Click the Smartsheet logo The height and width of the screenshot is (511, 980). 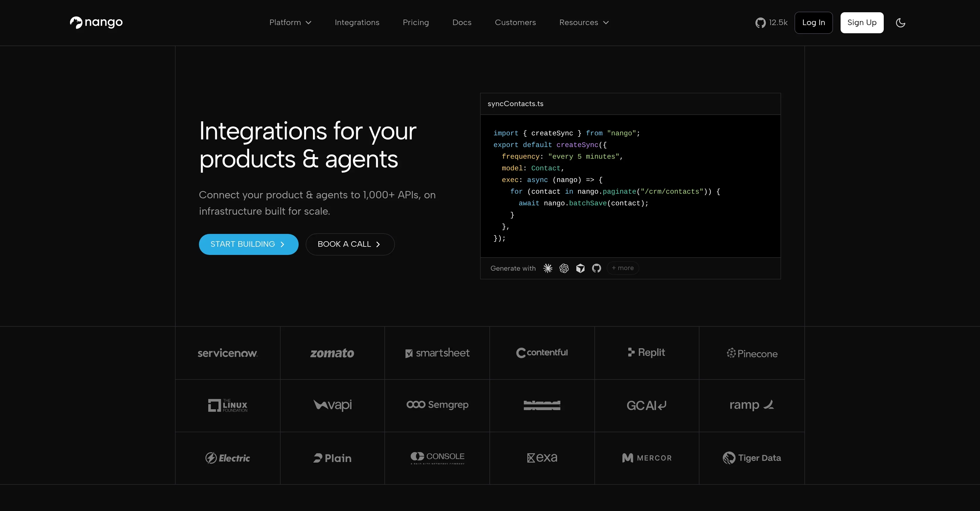[x=437, y=353]
